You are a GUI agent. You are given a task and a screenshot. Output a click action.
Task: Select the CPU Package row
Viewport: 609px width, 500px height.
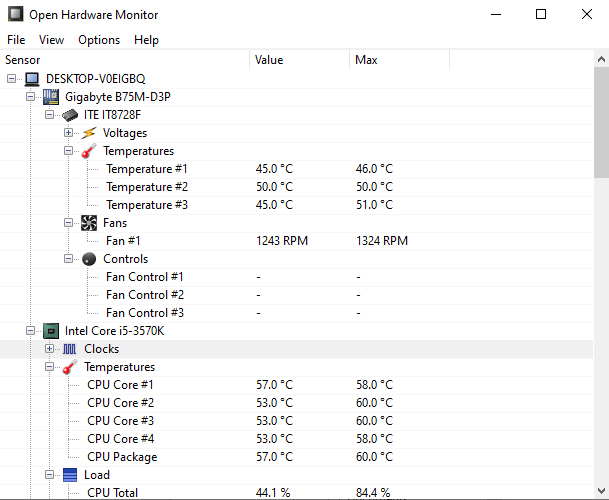coord(296,457)
